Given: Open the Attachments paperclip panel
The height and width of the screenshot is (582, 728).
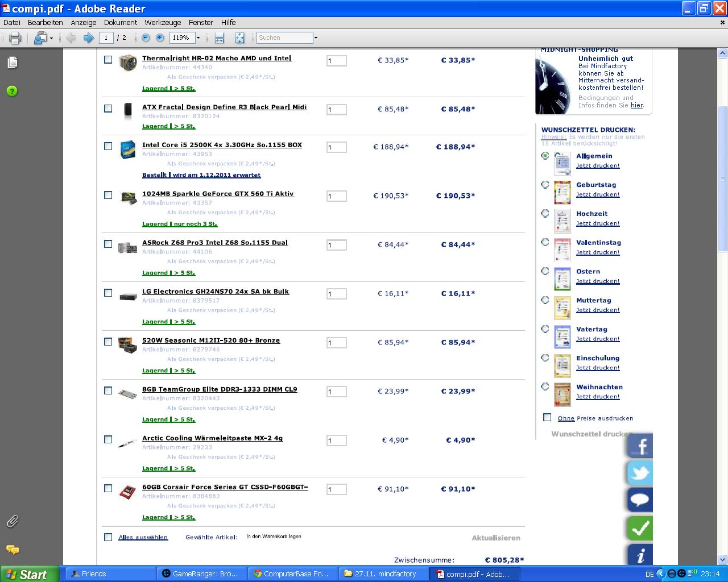Looking at the screenshot, I should point(13,521).
